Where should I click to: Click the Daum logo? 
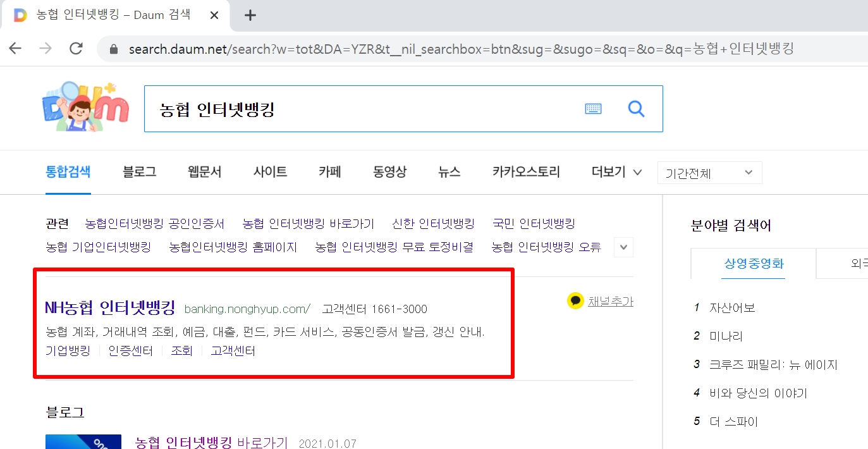pyautogui.click(x=85, y=106)
